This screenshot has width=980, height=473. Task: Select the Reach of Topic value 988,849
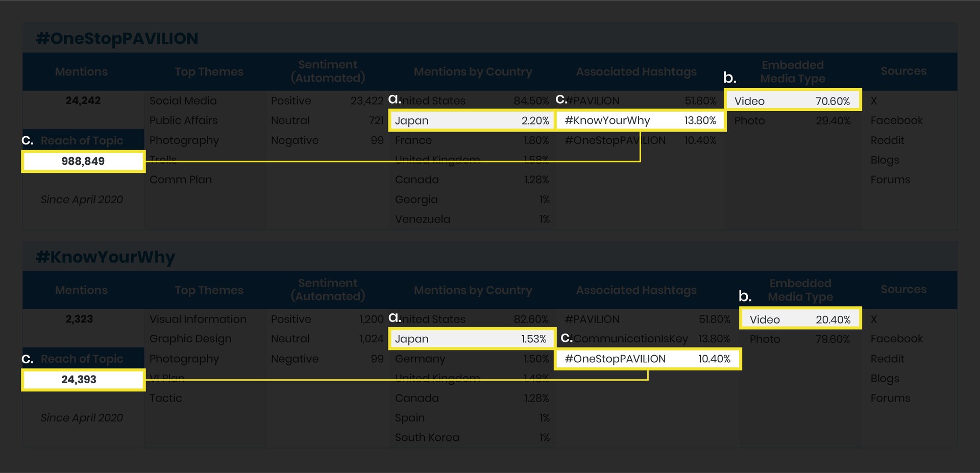click(83, 161)
